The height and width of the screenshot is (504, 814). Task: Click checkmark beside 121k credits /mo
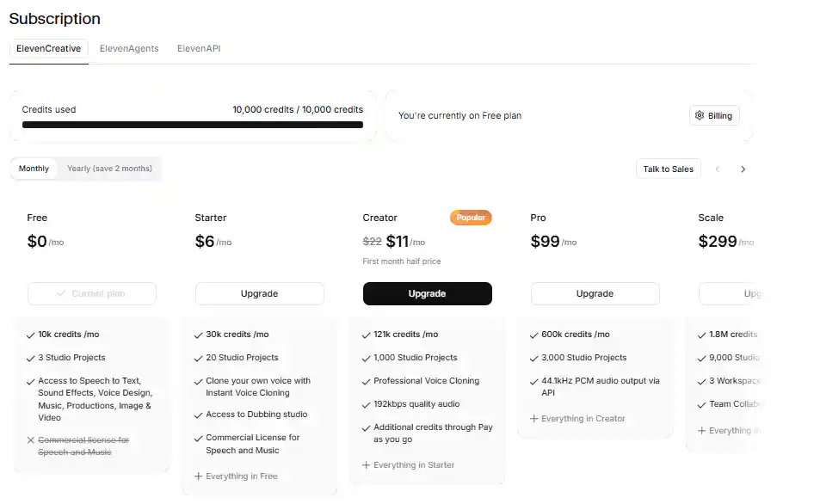[366, 335]
